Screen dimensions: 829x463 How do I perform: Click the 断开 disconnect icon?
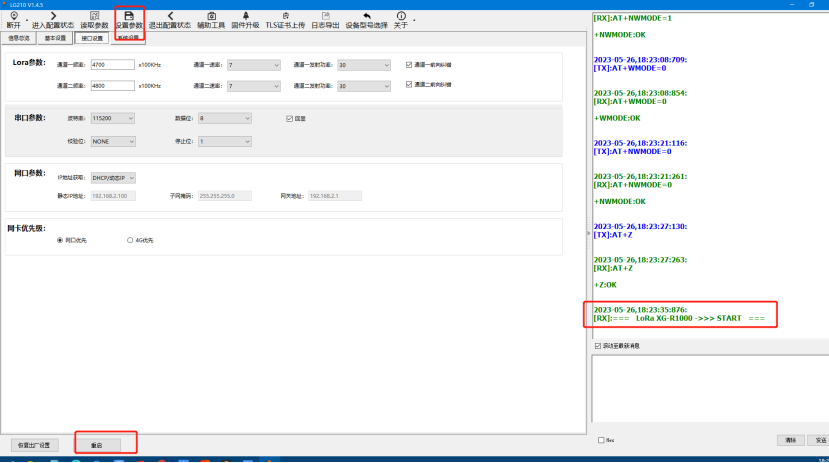click(13, 16)
